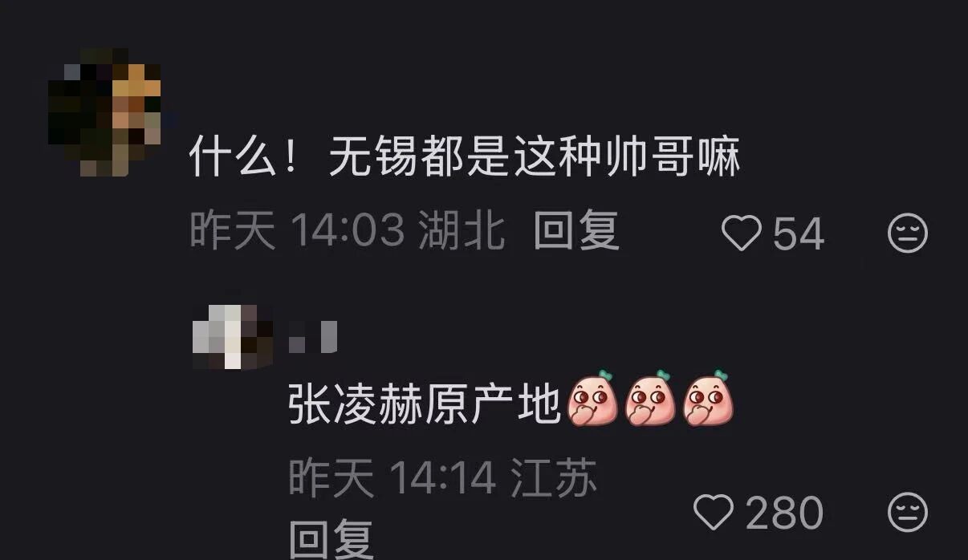Tap the middle peach emoji in reply
The width and height of the screenshot is (968, 560).
coord(649,398)
